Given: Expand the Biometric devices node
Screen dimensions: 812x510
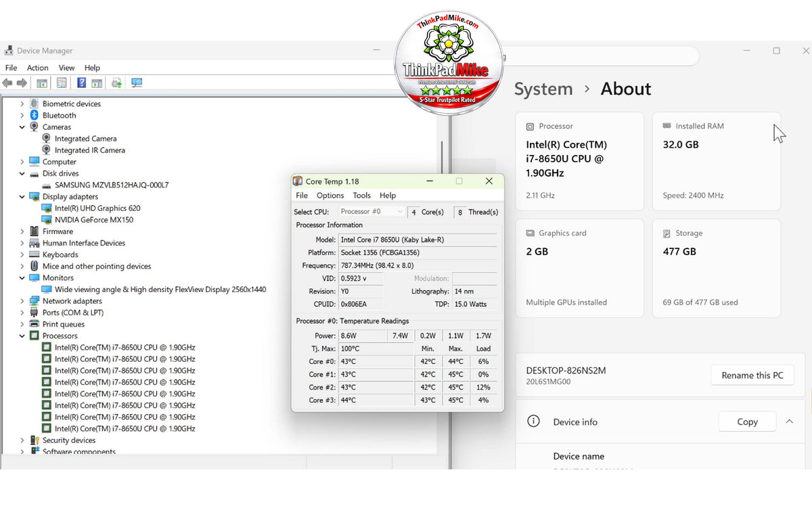Looking at the screenshot, I should tap(22, 104).
